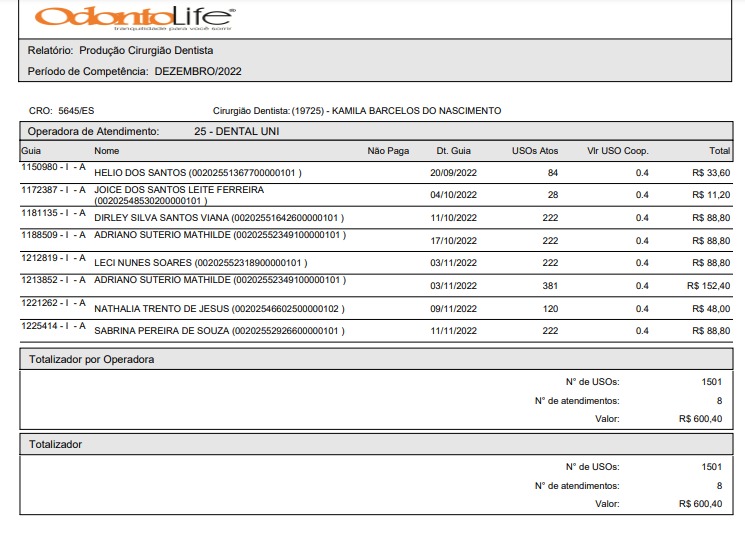Click the 'Nome' column header
Image resolution: width=745 pixels, height=545 pixels.
(106, 151)
